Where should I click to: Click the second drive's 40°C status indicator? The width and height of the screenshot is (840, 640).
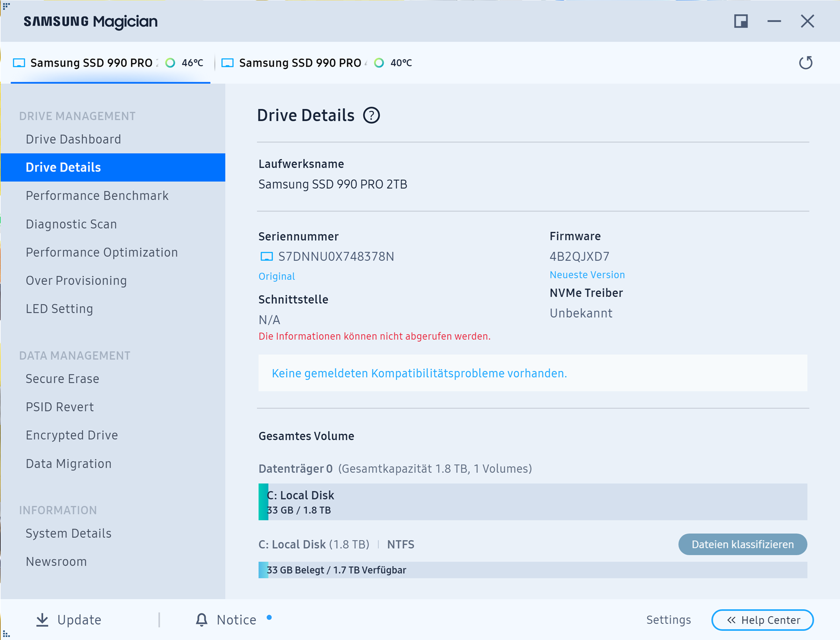379,63
